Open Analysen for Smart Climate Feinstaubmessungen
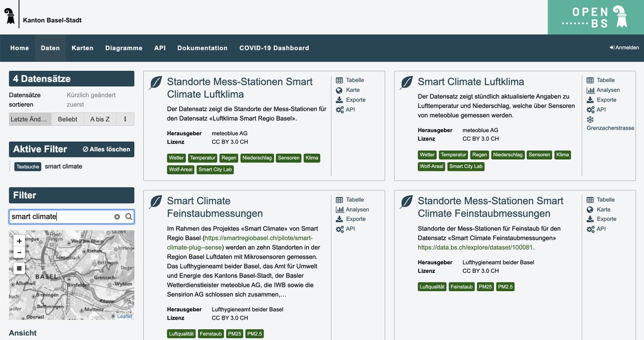This screenshot has width=644, height=340. pos(353,209)
